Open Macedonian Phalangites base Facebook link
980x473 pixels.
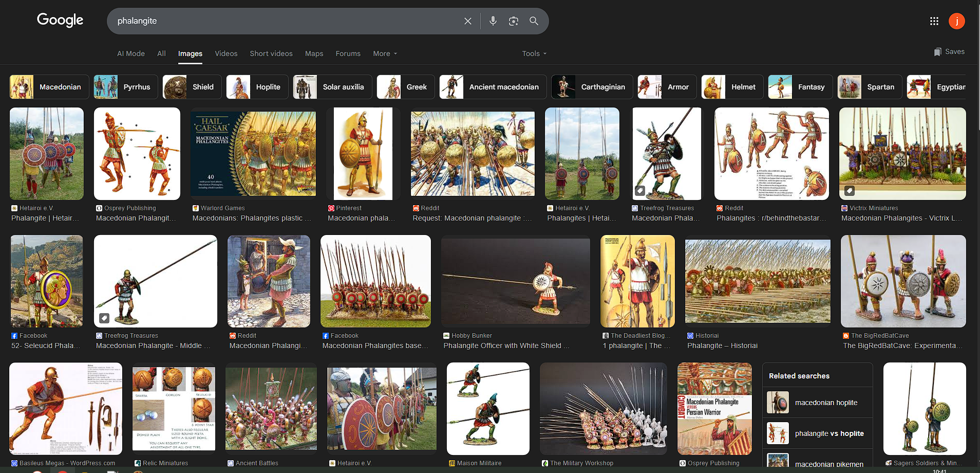coord(375,345)
